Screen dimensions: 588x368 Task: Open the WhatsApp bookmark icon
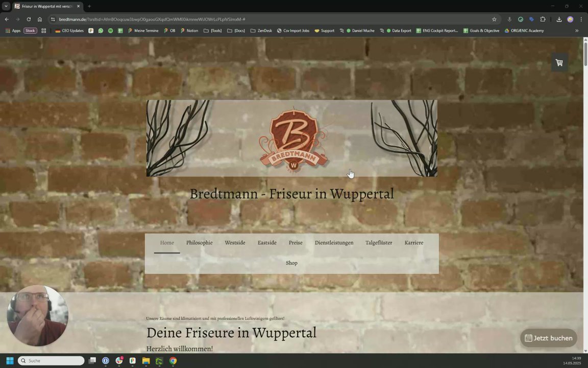pyautogui.click(x=101, y=31)
